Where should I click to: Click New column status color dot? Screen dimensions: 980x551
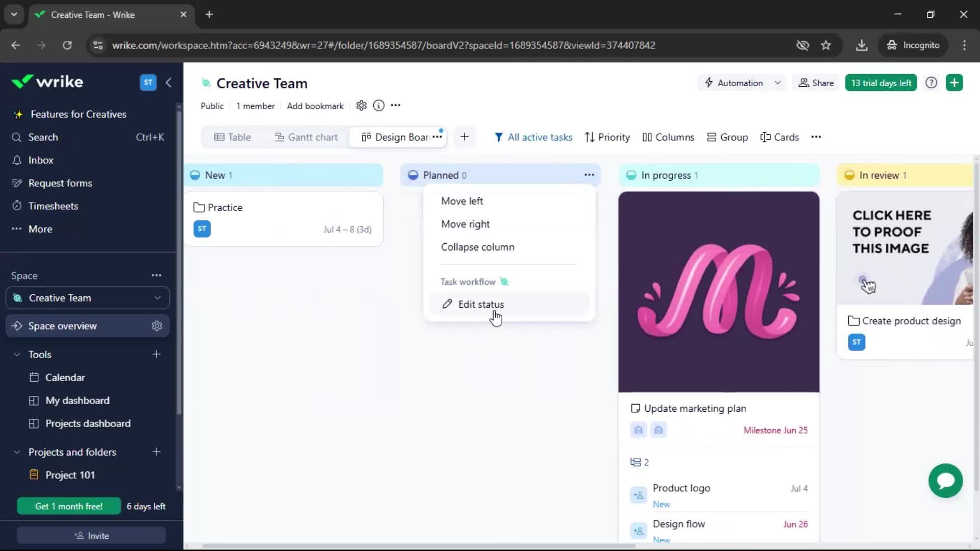tap(195, 175)
